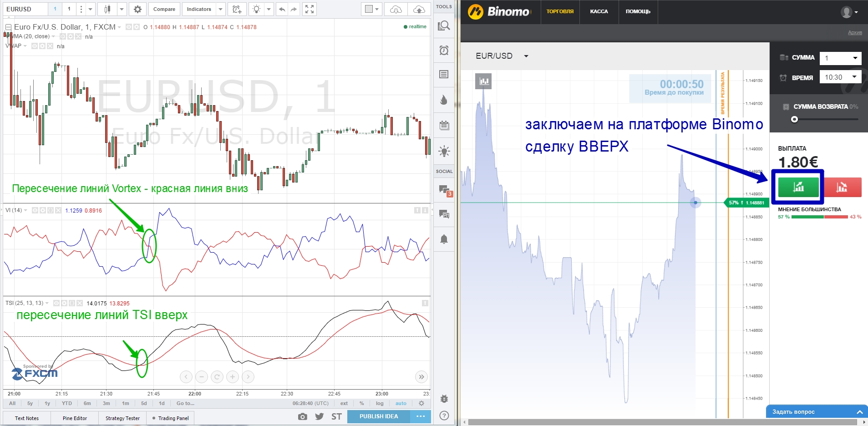Toggle visibility eye of Euro Fx/U.S. Dollar series
Viewport: 868px width, 426px height.
pyautogui.click(x=129, y=27)
